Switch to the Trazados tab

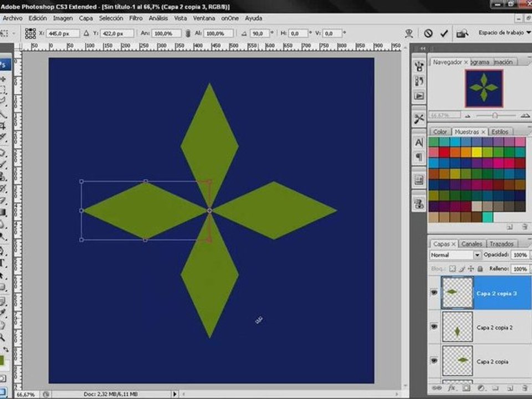[x=502, y=244]
